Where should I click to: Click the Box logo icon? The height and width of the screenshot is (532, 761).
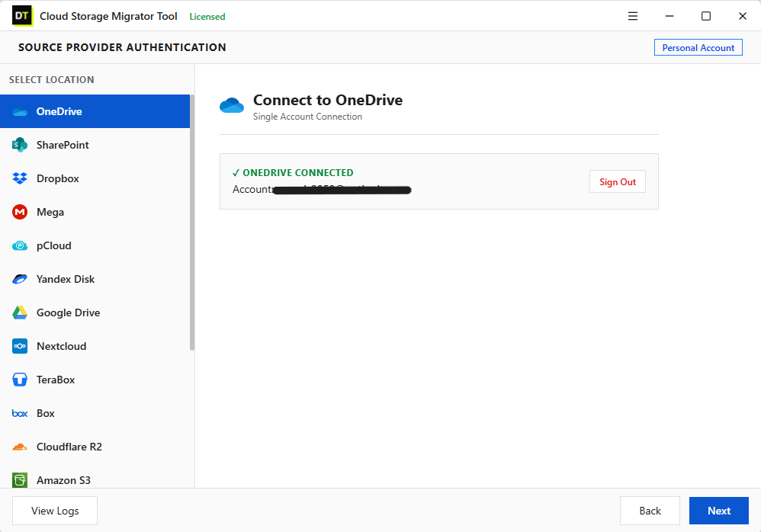tap(20, 414)
